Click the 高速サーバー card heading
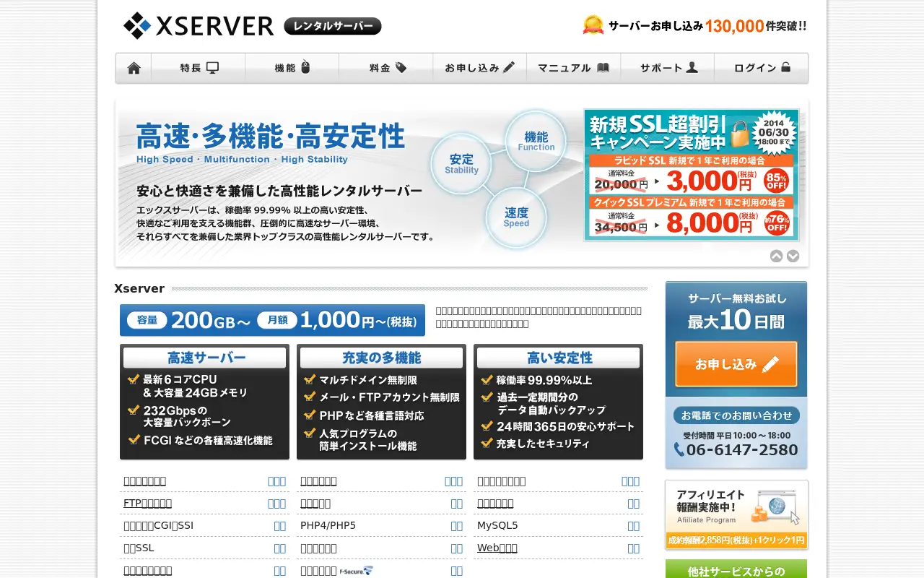The width and height of the screenshot is (924, 578). [x=205, y=358]
